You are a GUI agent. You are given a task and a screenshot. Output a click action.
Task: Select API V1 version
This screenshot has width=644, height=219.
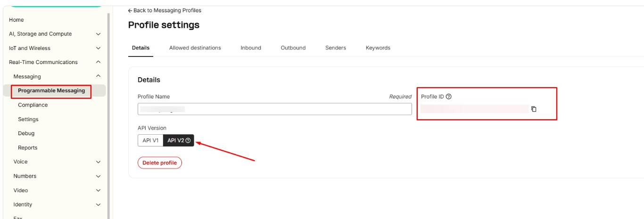click(x=150, y=140)
